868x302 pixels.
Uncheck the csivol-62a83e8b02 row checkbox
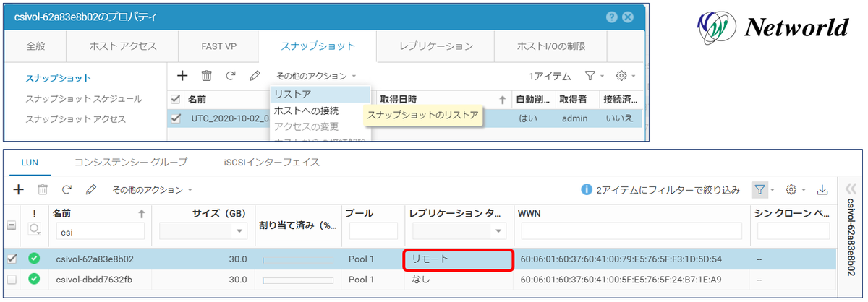[x=10, y=259]
